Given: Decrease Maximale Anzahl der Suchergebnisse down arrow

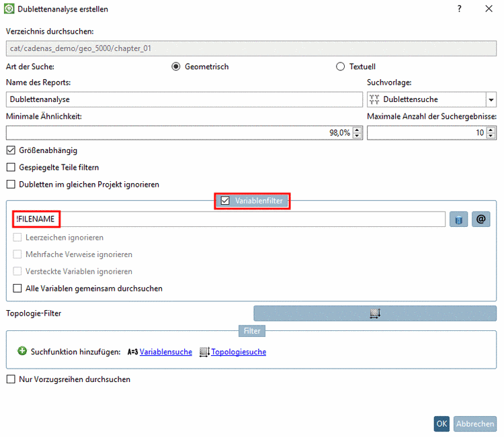Looking at the screenshot, I should point(491,136).
